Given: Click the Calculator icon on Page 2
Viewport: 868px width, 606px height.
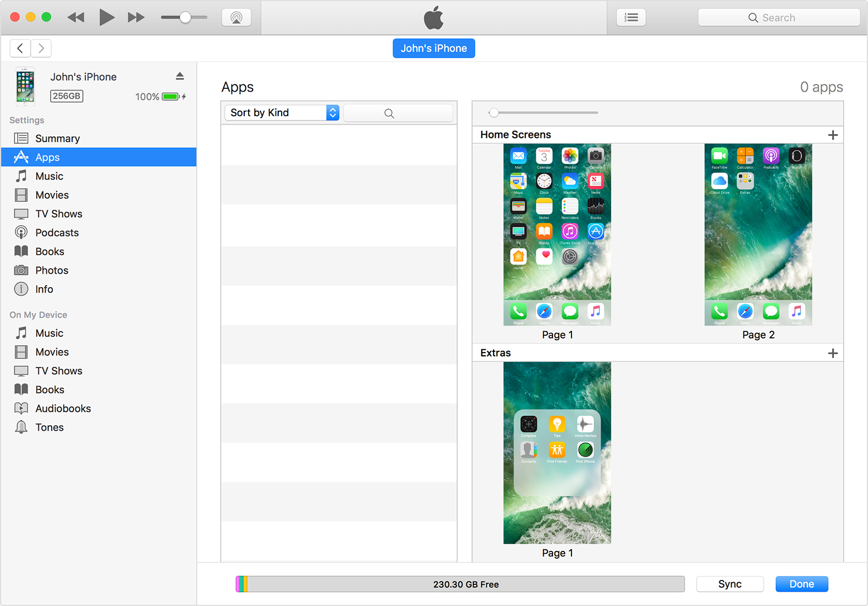Looking at the screenshot, I should tap(745, 156).
